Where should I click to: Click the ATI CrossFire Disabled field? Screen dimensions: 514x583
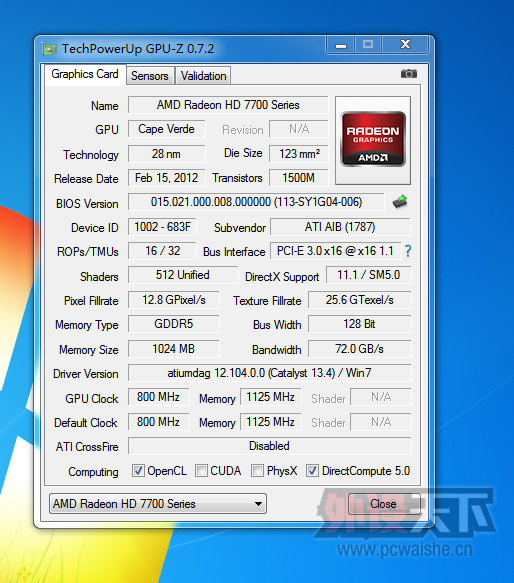click(x=270, y=446)
